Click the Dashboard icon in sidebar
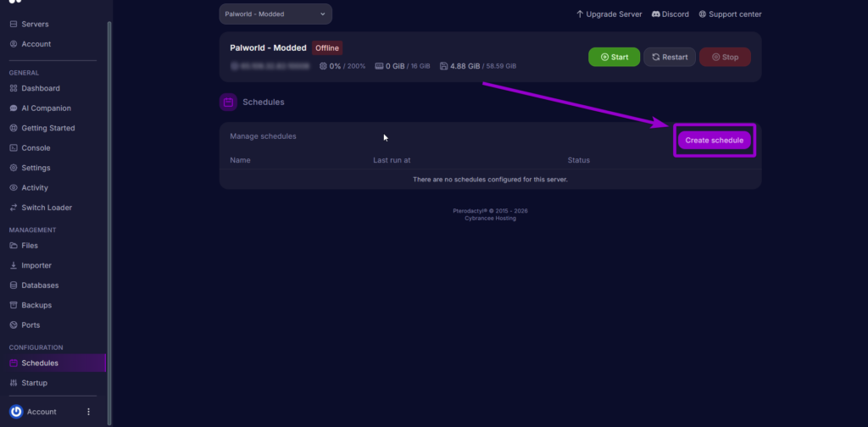 click(14, 88)
